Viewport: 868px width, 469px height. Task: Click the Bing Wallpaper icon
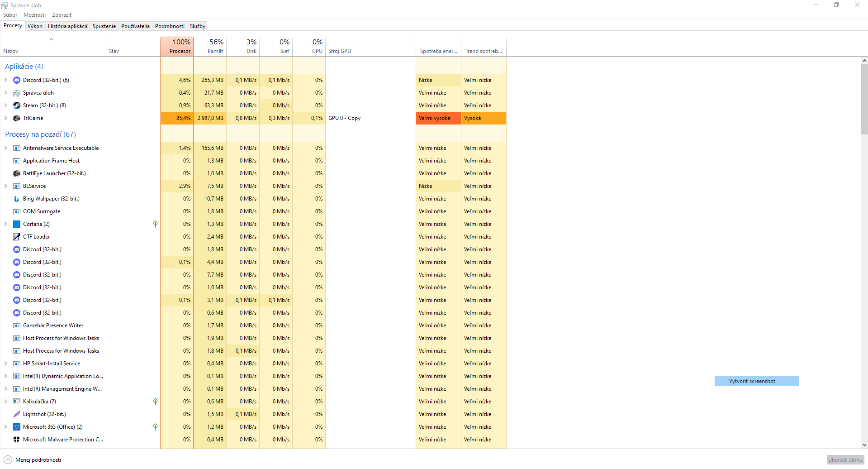click(17, 199)
